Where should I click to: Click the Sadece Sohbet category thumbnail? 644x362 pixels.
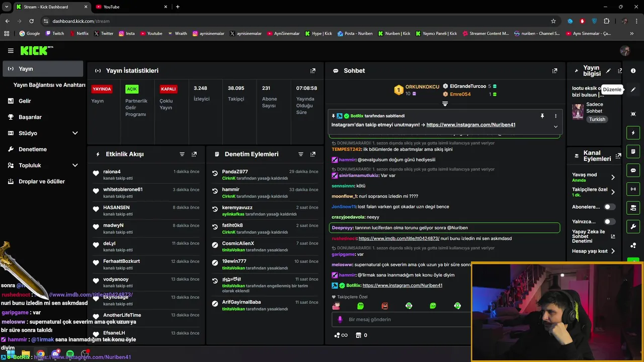(x=578, y=112)
